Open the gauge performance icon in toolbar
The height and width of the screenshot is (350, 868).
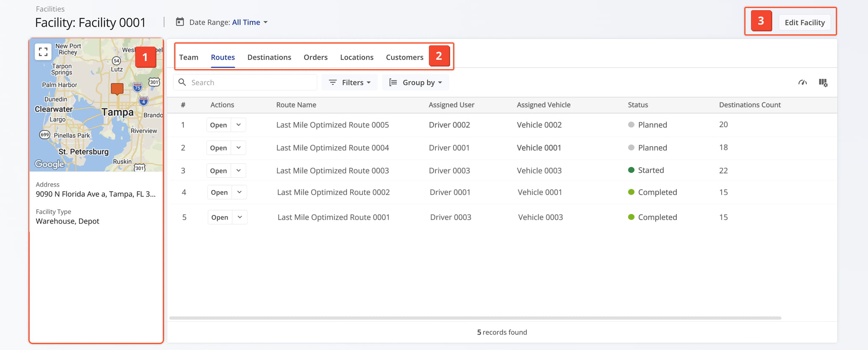802,83
